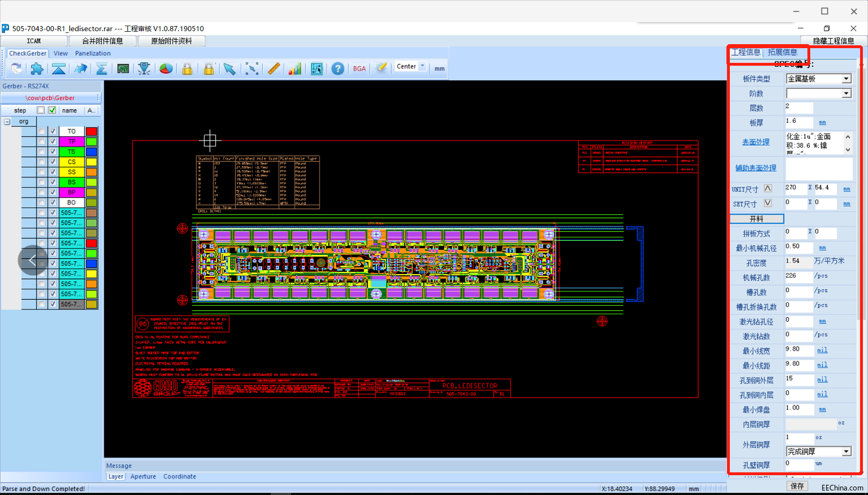Open the 拓展信息 tab

782,52
